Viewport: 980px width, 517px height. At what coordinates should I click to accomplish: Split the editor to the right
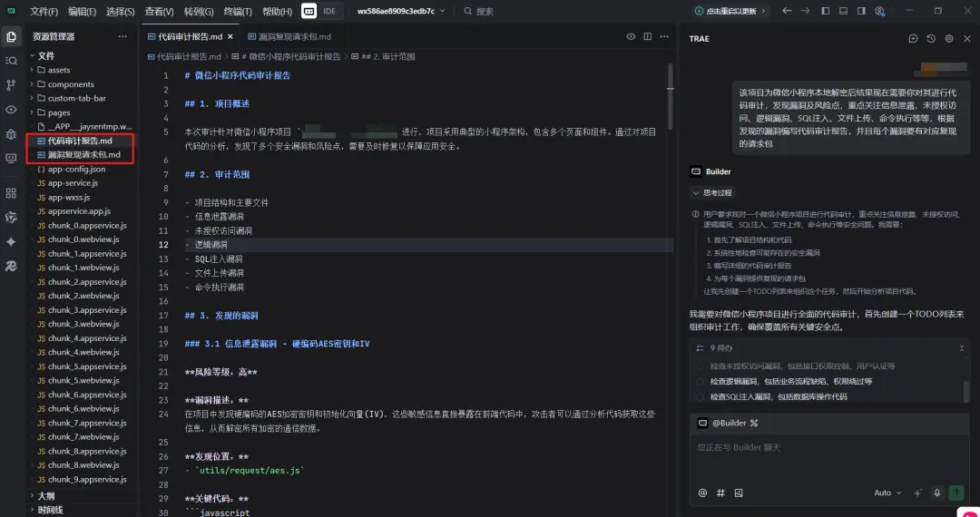click(x=648, y=37)
